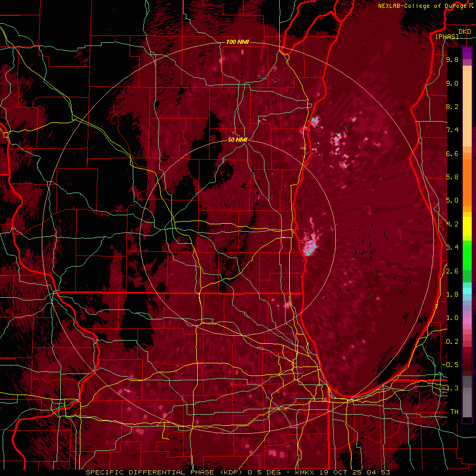Pick the yellow segment of the color bar
Viewport: 476px width, 476px height.
[x=467, y=226]
